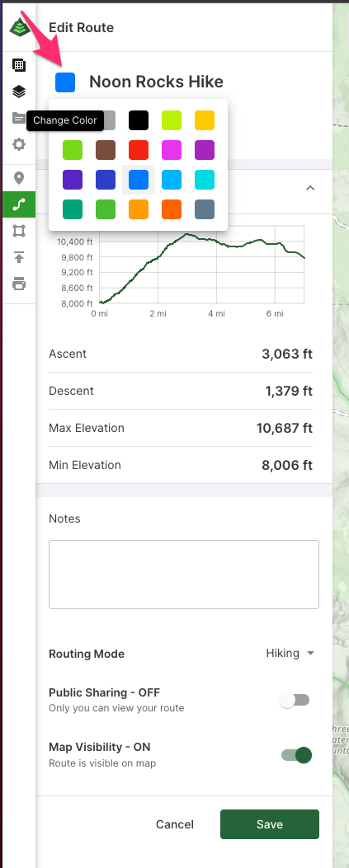Image resolution: width=349 pixels, height=868 pixels.
Task: Select the waypoint pin tool
Action: (19, 178)
